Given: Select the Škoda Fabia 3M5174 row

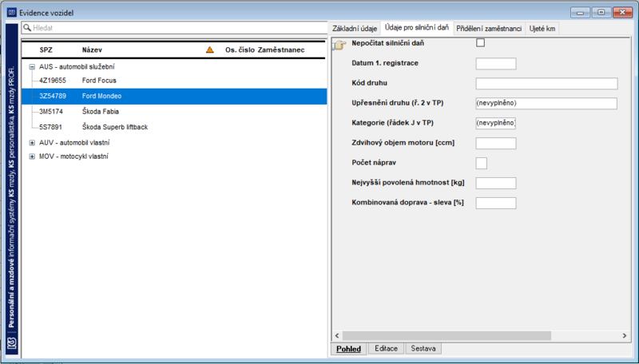Looking at the screenshot, I should (174, 112).
